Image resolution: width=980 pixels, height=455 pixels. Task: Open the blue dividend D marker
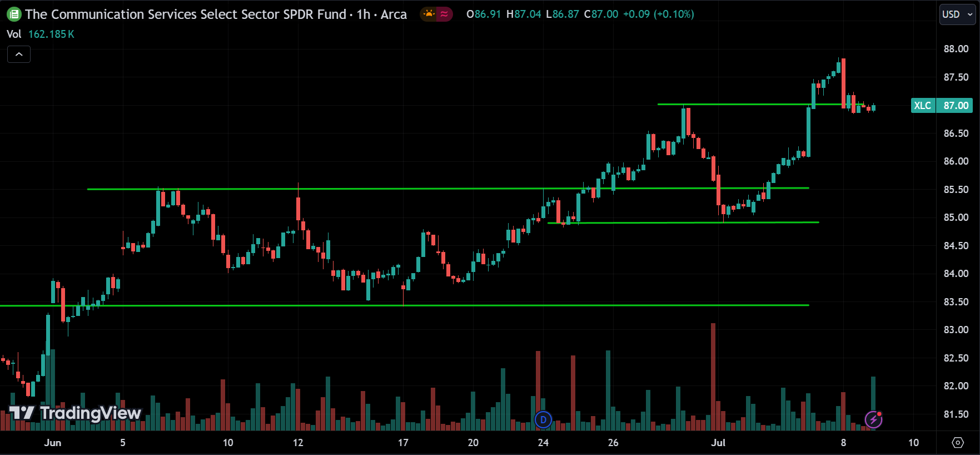point(543,420)
